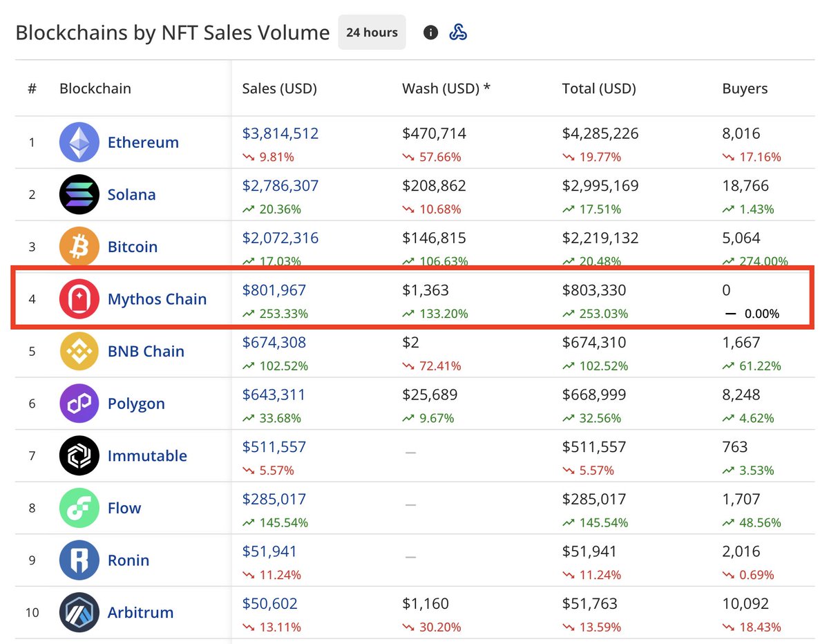829x644 pixels.
Task: Click the Ronin logo icon
Action: (79, 560)
